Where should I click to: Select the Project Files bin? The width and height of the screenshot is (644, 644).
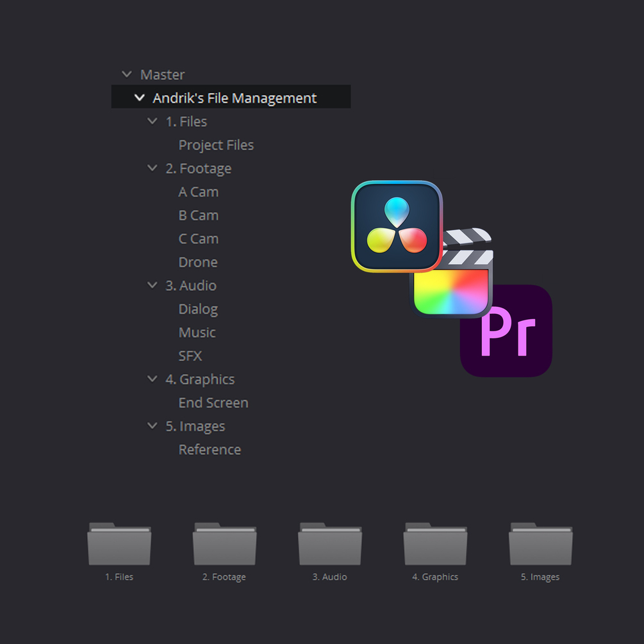(x=216, y=145)
